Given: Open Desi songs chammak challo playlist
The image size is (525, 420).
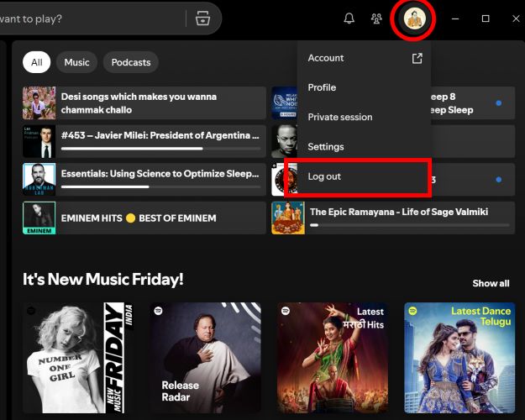Looking at the screenshot, I should tap(144, 103).
